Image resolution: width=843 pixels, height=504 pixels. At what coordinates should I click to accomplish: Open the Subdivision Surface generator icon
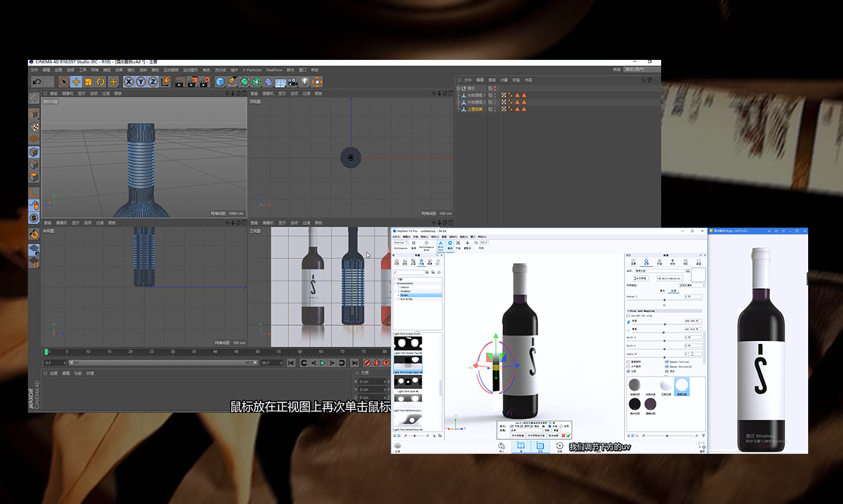[x=245, y=81]
